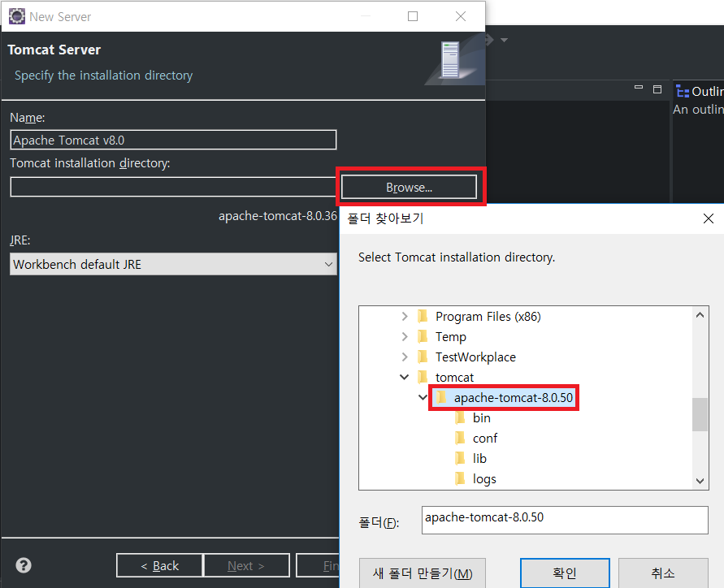Select the tomcat folder

pos(454,377)
